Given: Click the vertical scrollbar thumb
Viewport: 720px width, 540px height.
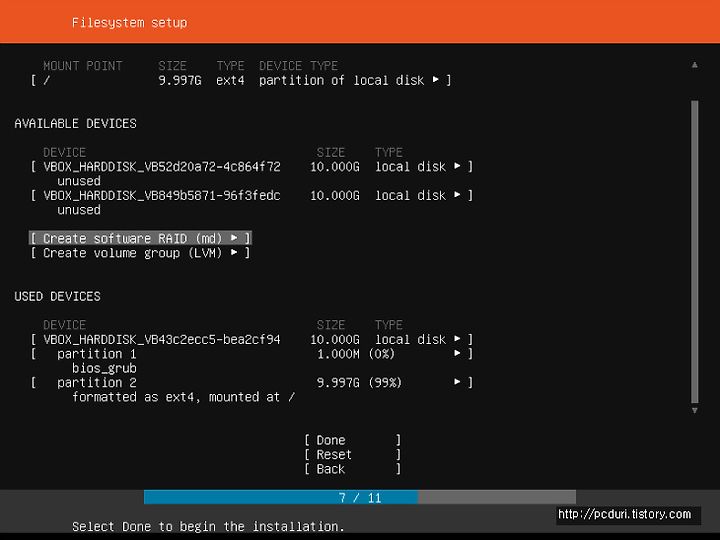Looking at the screenshot, I should (695, 252).
